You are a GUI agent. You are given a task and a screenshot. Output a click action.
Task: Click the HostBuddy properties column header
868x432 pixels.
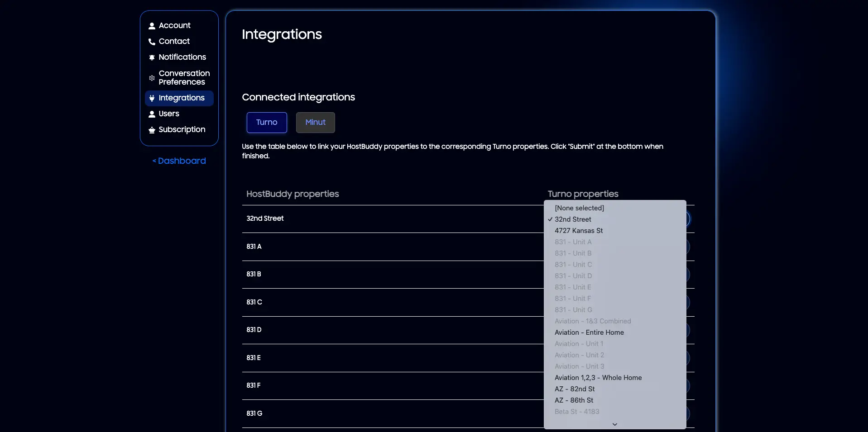[293, 194]
